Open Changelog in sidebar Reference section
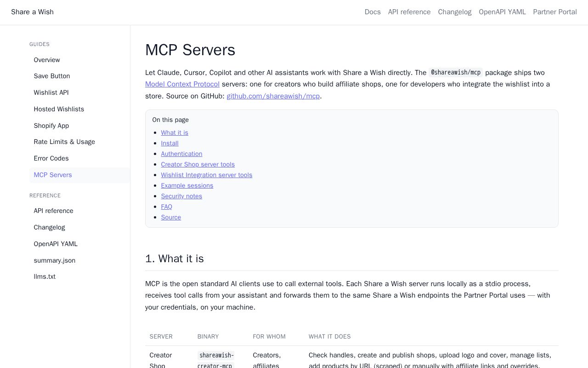Image resolution: width=588 pixels, height=368 pixels. pyautogui.click(x=79, y=227)
